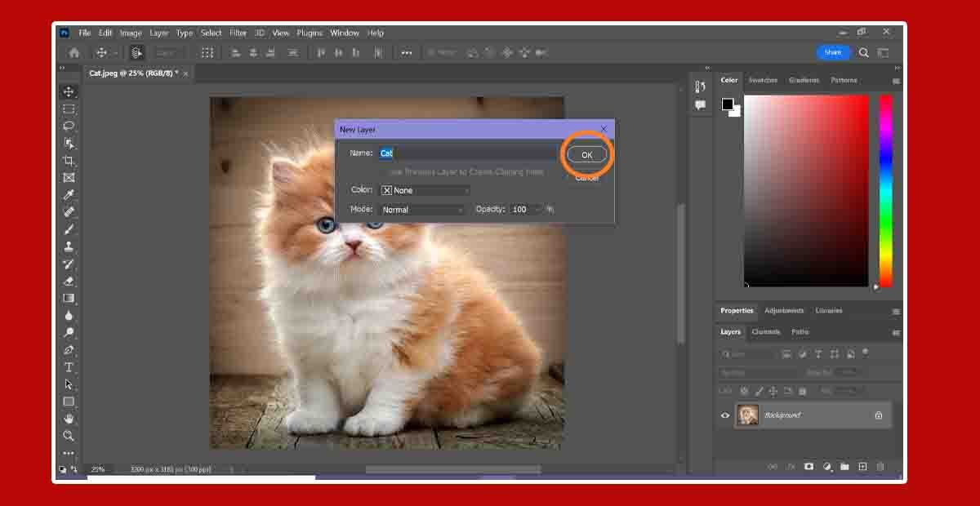980x506 pixels.
Task: Select the Crop tool
Action: (x=69, y=160)
